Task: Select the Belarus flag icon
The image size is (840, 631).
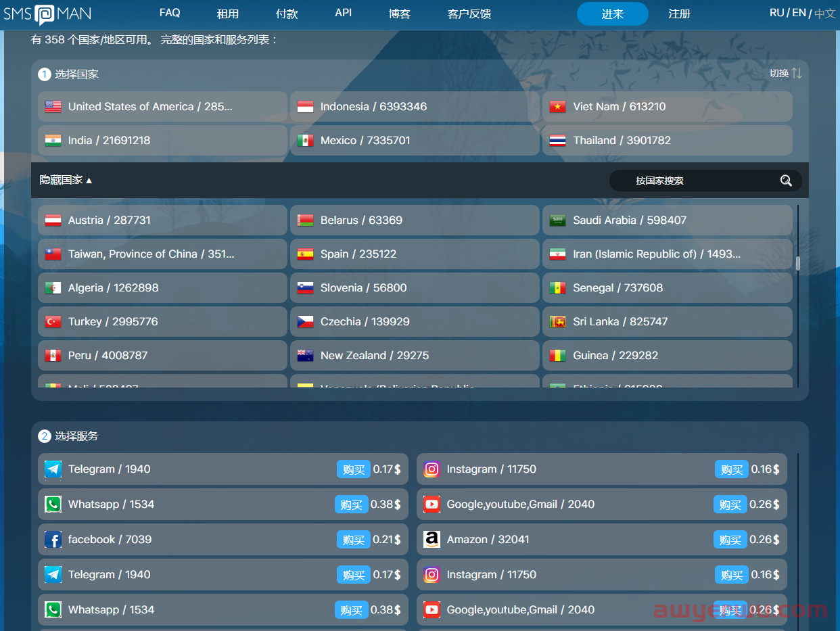Action: pyautogui.click(x=305, y=220)
